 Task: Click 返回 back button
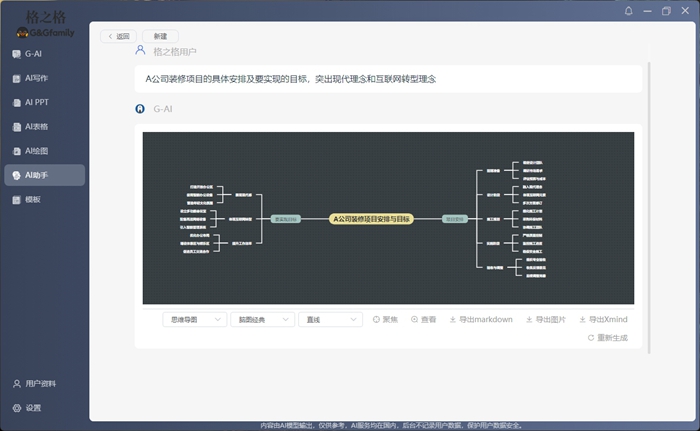[118, 36]
